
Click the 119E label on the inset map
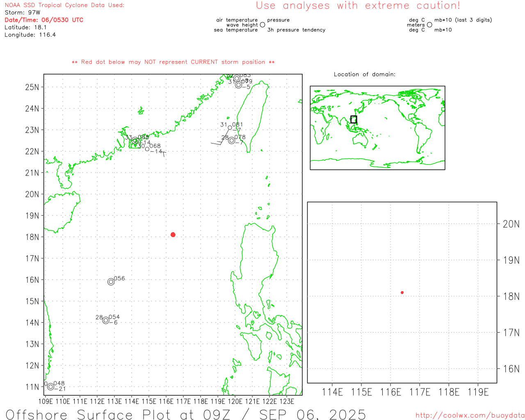[478, 392]
